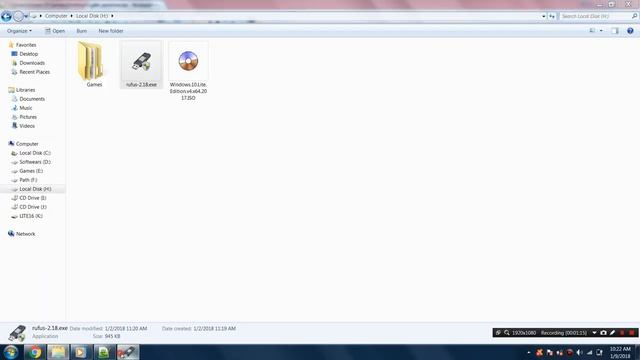Click the Windows Start button
Screen dimensions: 640x360
pos(11,352)
